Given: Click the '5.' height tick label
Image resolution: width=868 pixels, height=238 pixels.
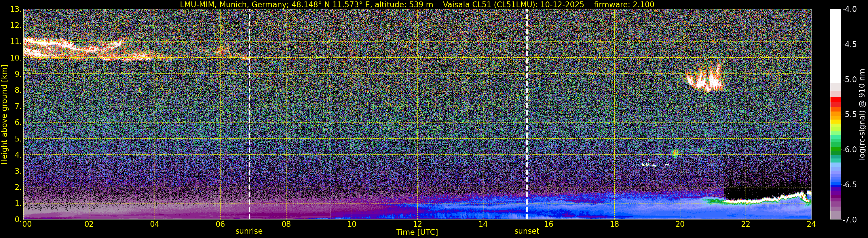Looking at the screenshot, I should 18,139.
